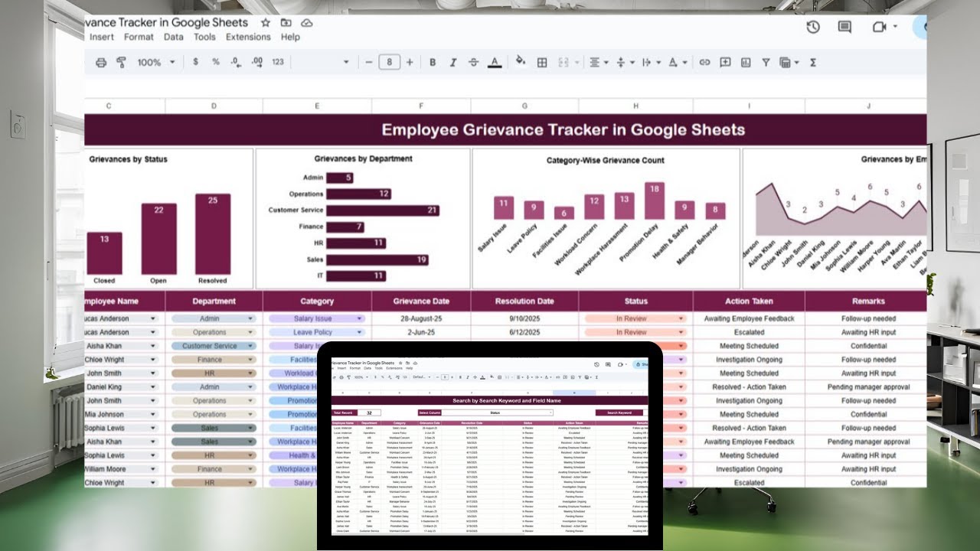Click the Category-Wise Grievance Count chart title
The width and height of the screenshot is (980, 551).
click(605, 160)
